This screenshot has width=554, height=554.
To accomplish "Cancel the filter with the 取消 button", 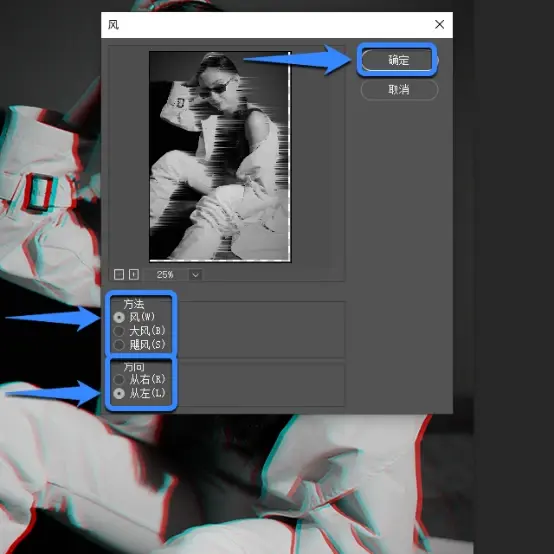I will point(399,90).
